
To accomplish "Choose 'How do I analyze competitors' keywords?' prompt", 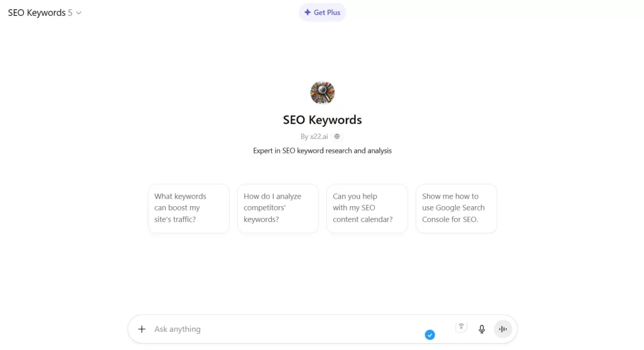I will (x=278, y=208).
